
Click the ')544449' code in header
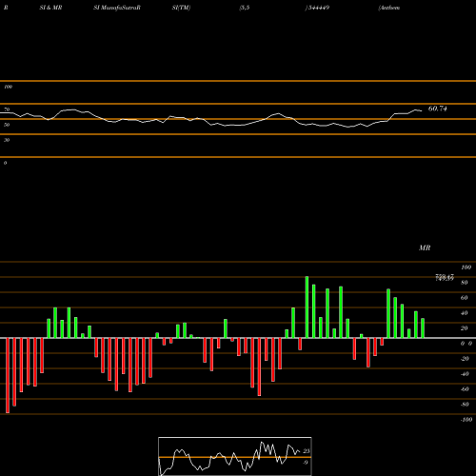[x=317, y=8]
